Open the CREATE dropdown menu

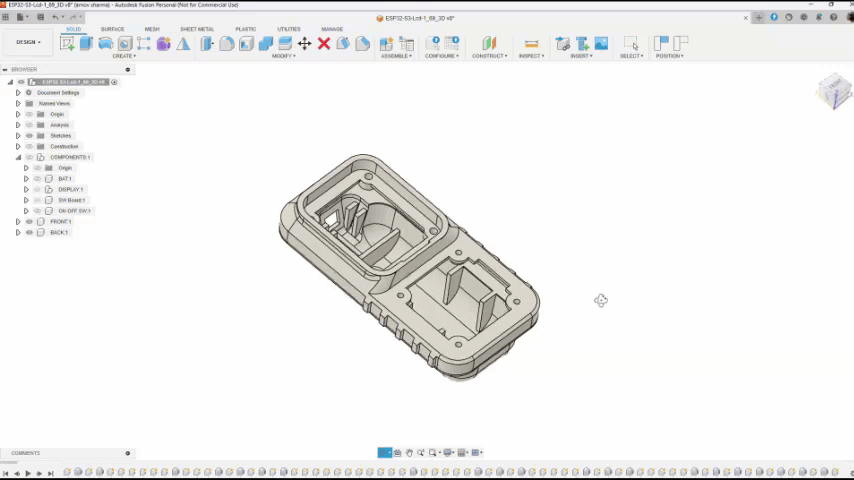pyautogui.click(x=124, y=56)
